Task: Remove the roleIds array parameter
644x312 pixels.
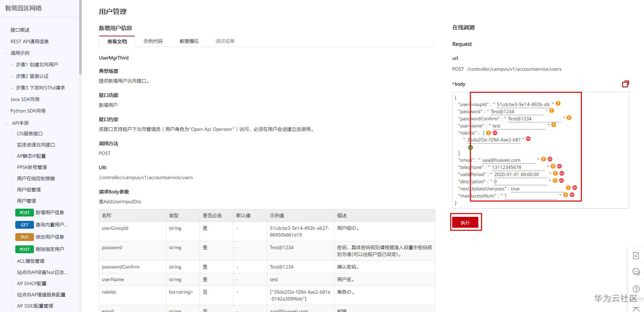Action: [x=495, y=133]
